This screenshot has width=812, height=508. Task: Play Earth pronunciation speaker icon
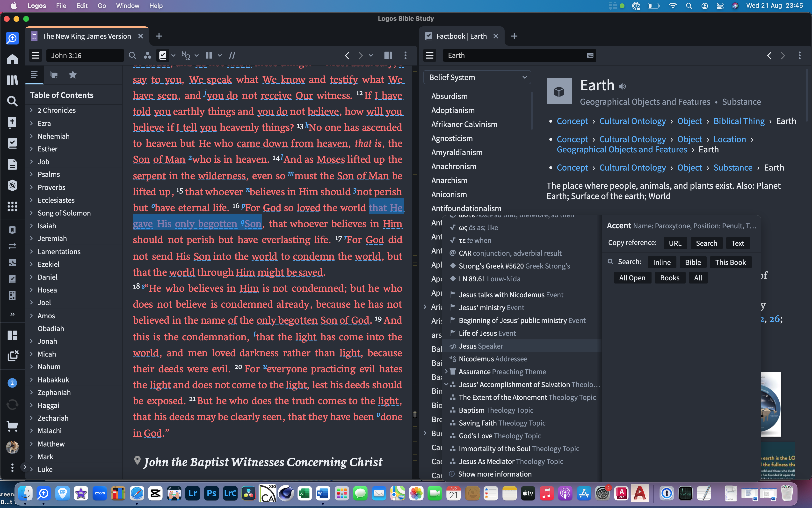point(623,86)
